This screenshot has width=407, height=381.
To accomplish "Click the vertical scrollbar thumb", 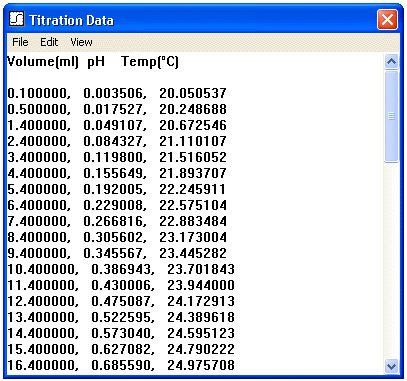I will pyautogui.click(x=391, y=116).
